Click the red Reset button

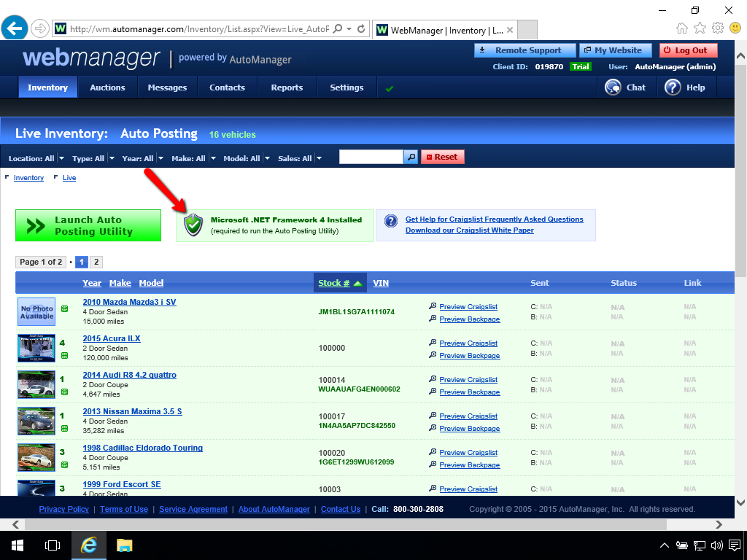pos(443,157)
